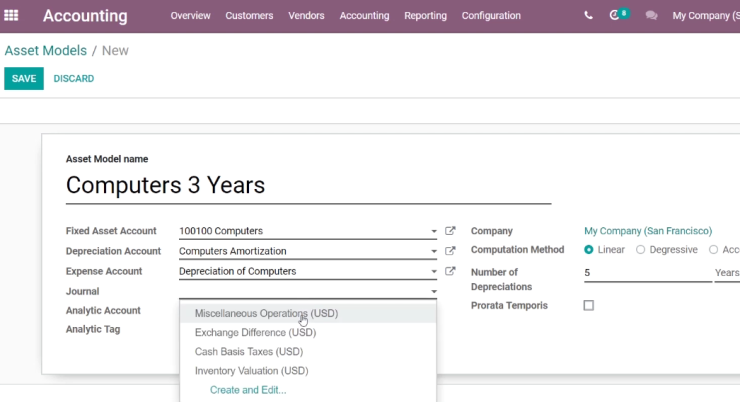The image size is (740, 402).
Task: Enable the Prorata Temporis checkbox
Action: [589, 305]
